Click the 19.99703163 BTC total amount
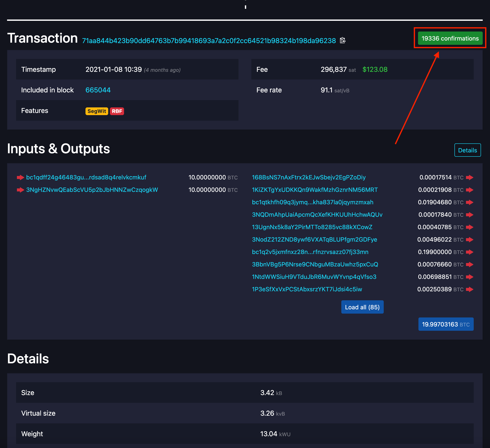This screenshot has width=490, height=448. [x=445, y=325]
